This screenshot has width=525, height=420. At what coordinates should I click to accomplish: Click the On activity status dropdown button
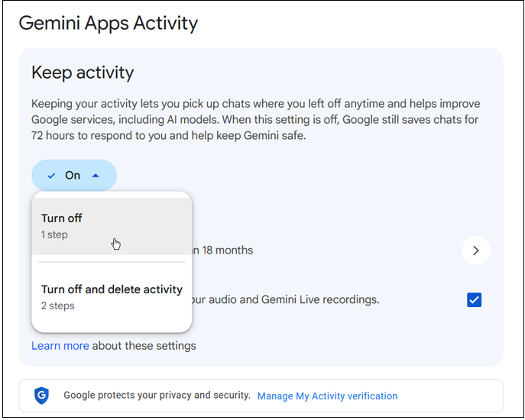[73, 176]
